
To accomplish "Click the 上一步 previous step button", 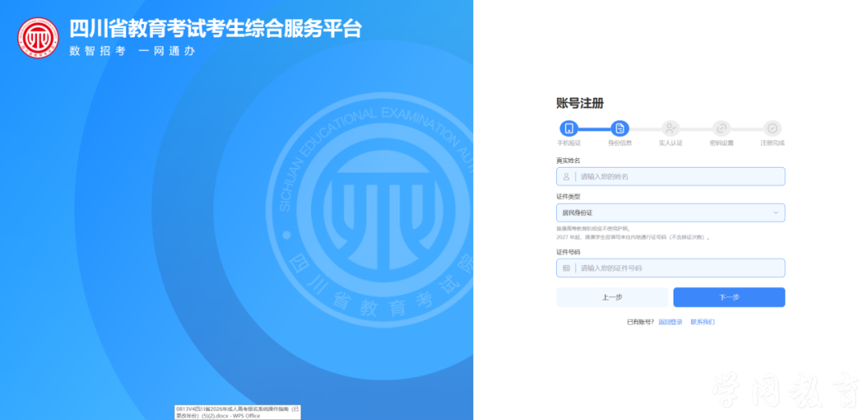I will (x=612, y=297).
